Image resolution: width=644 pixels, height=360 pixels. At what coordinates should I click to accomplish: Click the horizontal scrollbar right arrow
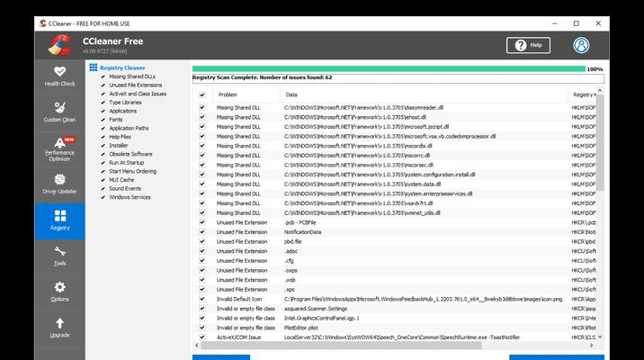point(592,346)
